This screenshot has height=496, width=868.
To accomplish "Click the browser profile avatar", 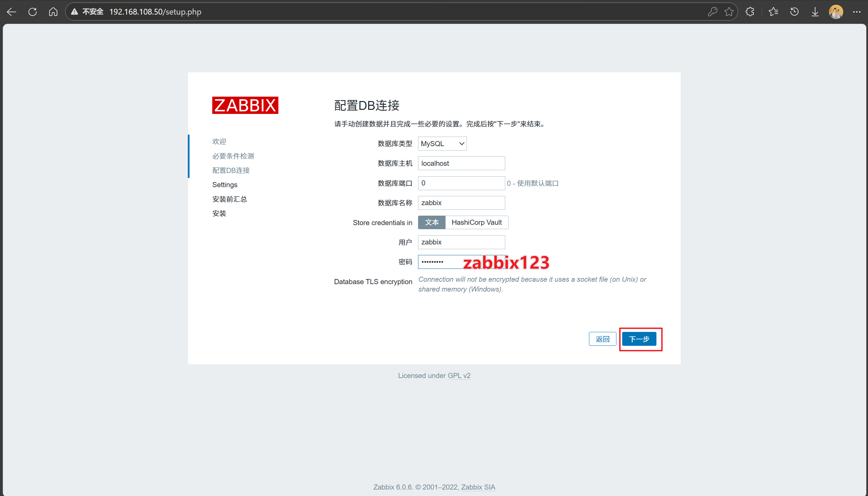I will pos(836,12).
